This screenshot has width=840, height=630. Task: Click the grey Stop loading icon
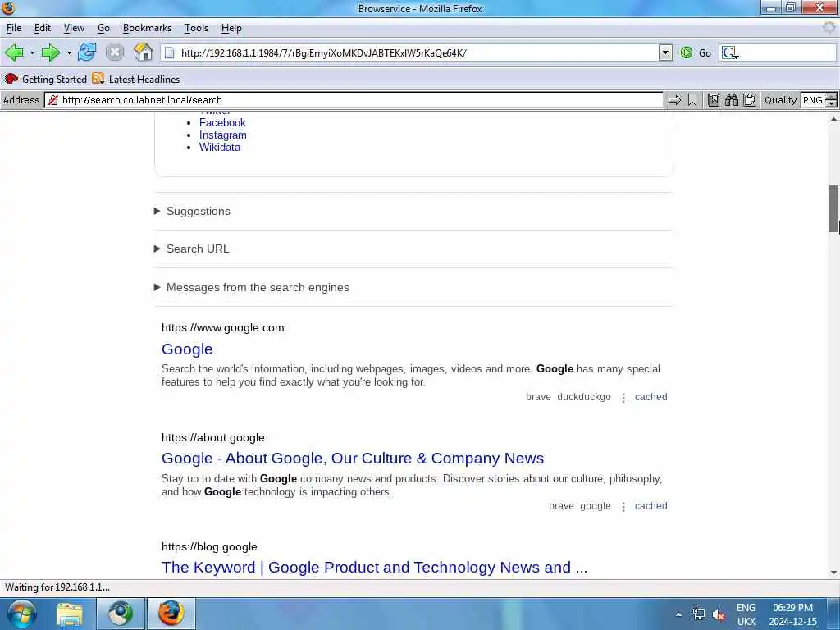coord(115,52)
